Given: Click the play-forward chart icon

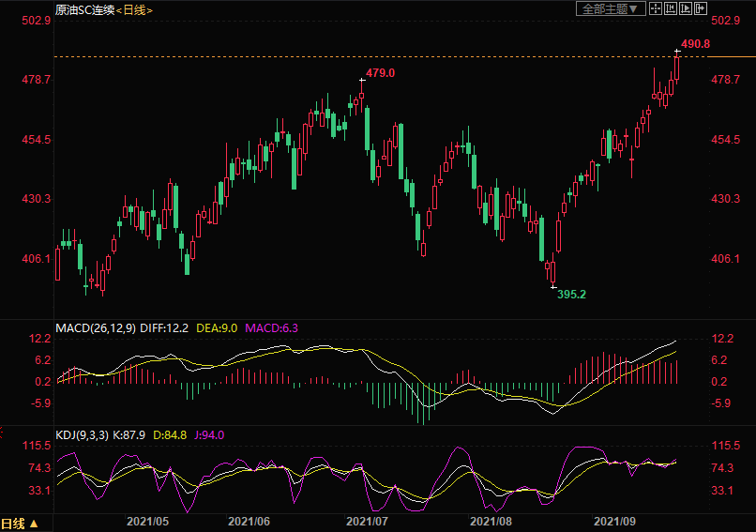Looking at the screenshot, I should click(685, 8).
